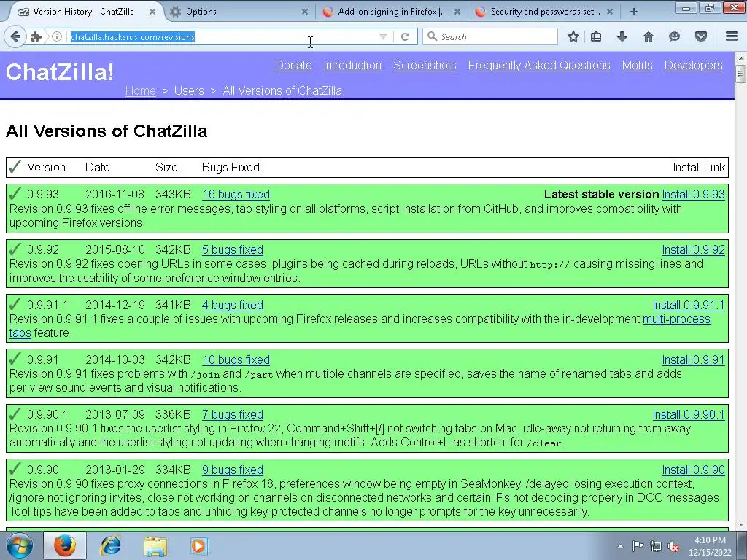This screenshot has height=560, width=747.
Task: Click the add-ons puzzle piece icon
Action: (x=36, y=36)
